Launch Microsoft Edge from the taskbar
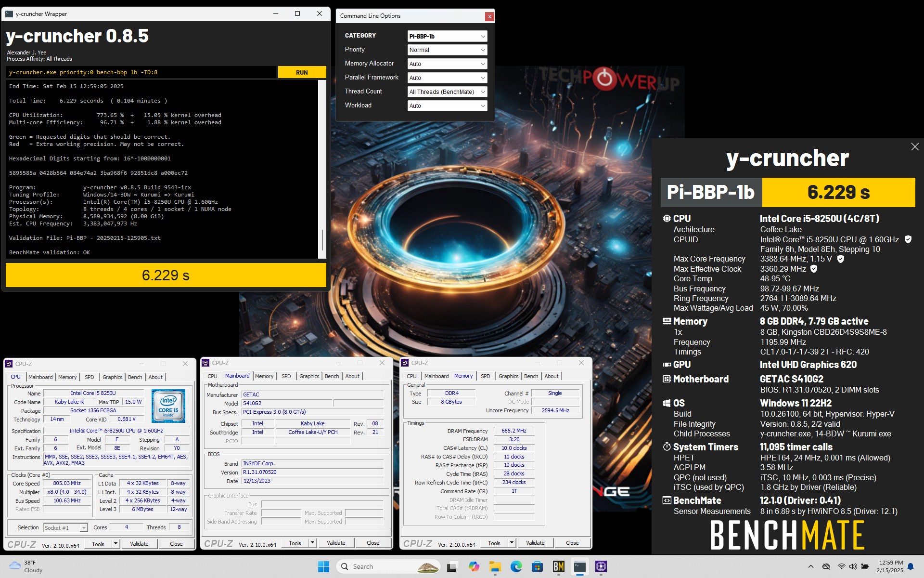This screenshot has width=924, height=578. 516,566
